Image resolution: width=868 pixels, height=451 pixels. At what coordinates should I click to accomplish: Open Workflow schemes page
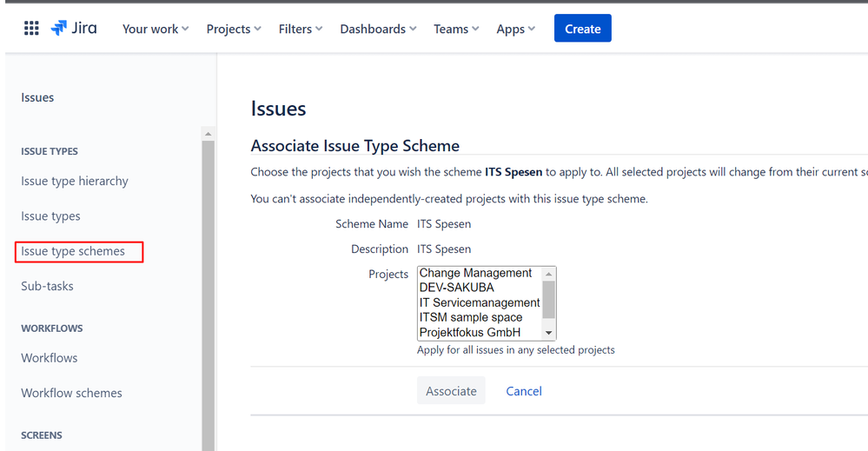point(71,393)
